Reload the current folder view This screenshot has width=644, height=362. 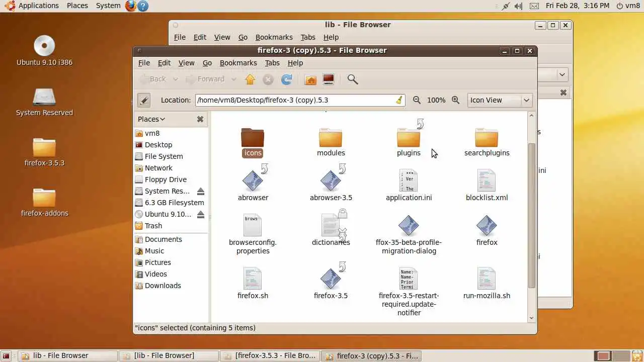[287, 79]
